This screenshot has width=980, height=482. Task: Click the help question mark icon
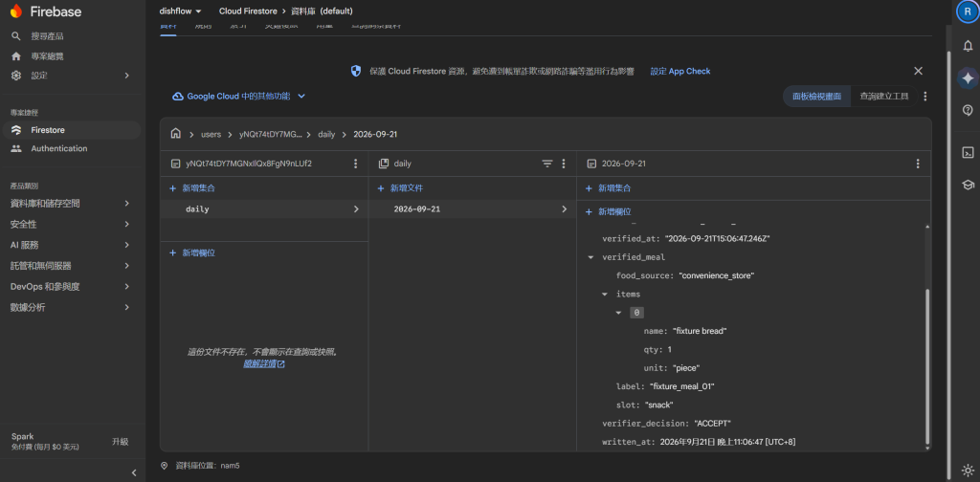click(x=969, y=111)
